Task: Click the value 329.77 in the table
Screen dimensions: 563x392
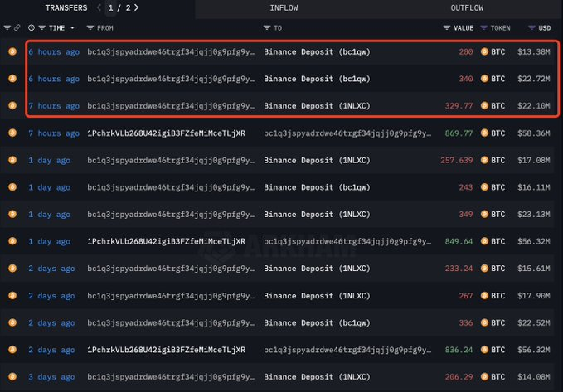Action: click(459, 105)
